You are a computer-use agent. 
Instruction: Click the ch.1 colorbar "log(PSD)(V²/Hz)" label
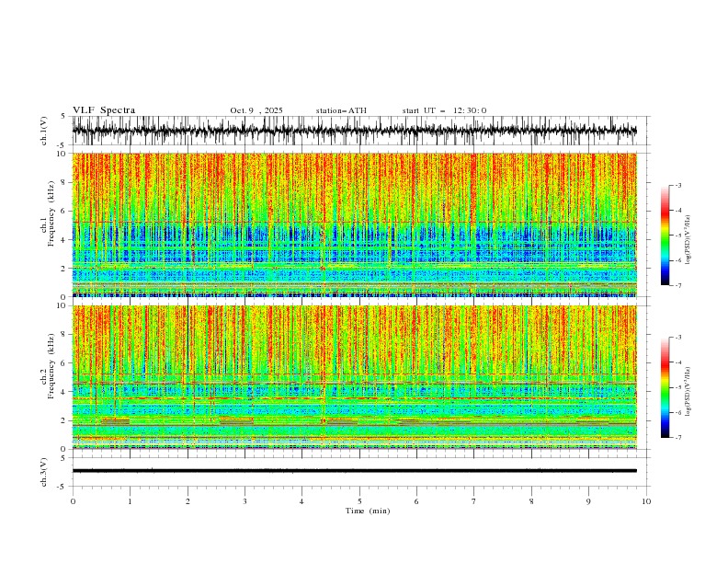point(688,240)
